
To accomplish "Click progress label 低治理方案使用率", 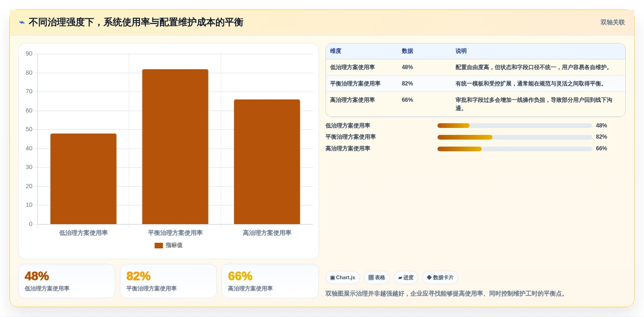I will click(348, 126).
